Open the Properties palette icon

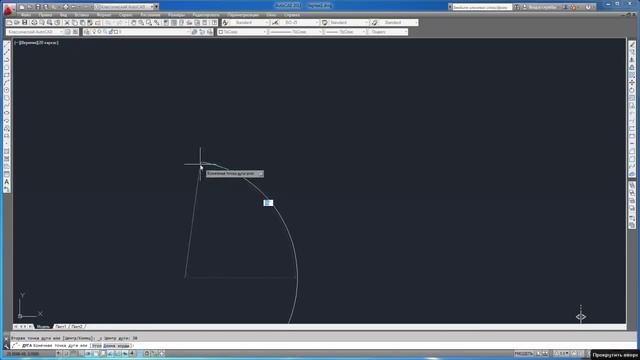[166, 23]
